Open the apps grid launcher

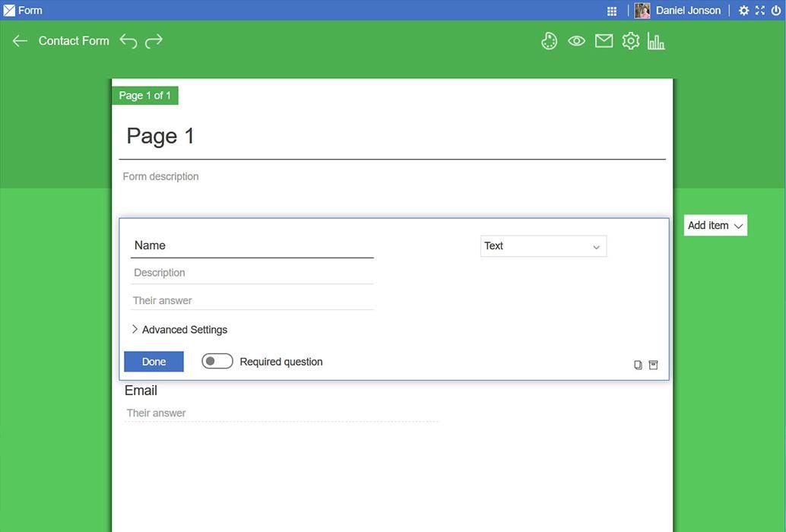coord(612,11)
